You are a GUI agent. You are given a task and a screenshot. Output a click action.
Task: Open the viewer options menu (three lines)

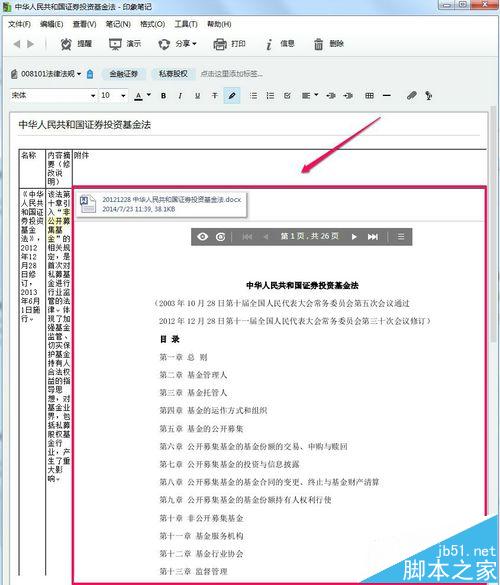click(401, 237)
